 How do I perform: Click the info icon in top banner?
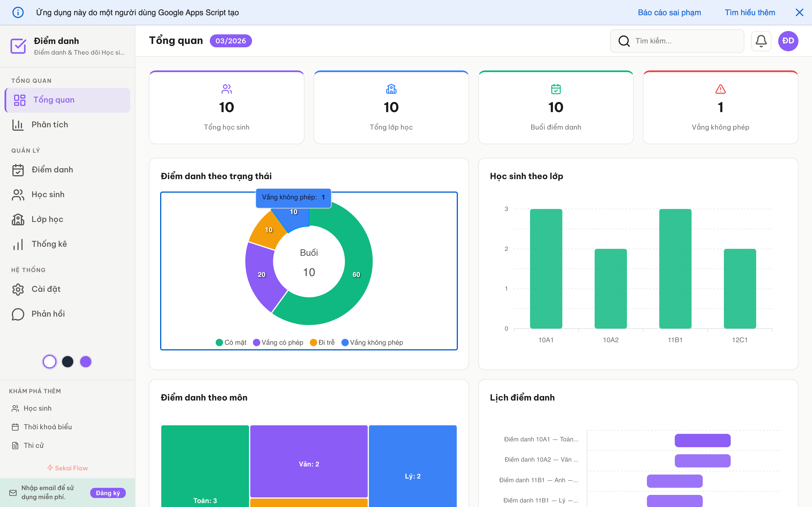click(x=18, y=12)
